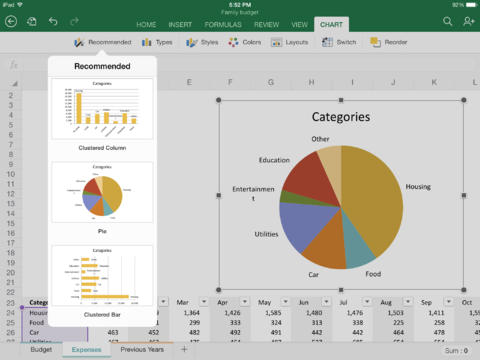Switch to the INSERT ribbon tab
480x360 pixels.
coord(180,25)
